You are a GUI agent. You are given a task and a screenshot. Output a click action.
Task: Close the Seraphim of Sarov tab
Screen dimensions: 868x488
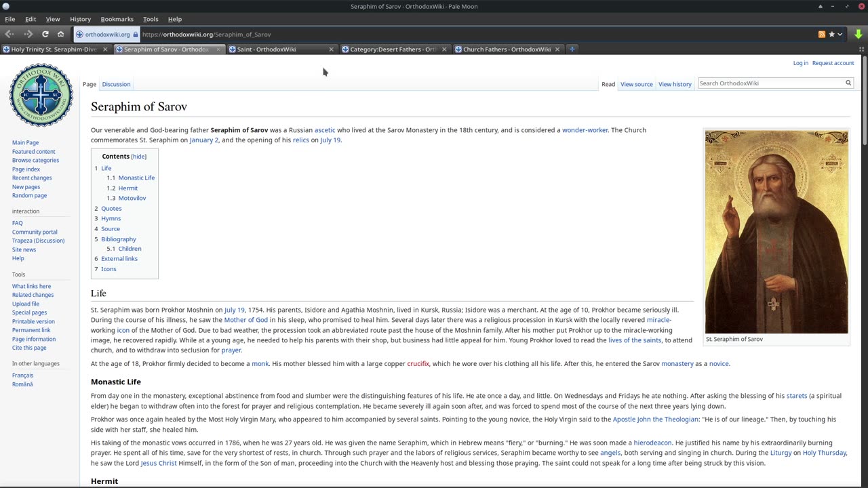click(218, 49)
